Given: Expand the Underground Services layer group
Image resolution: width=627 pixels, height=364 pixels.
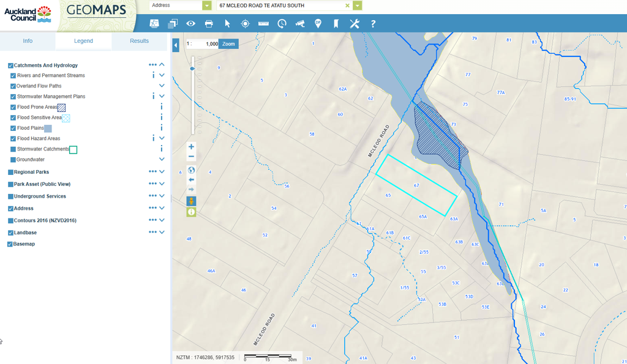Looking at the screenshot, I should [x=162, y=196].
